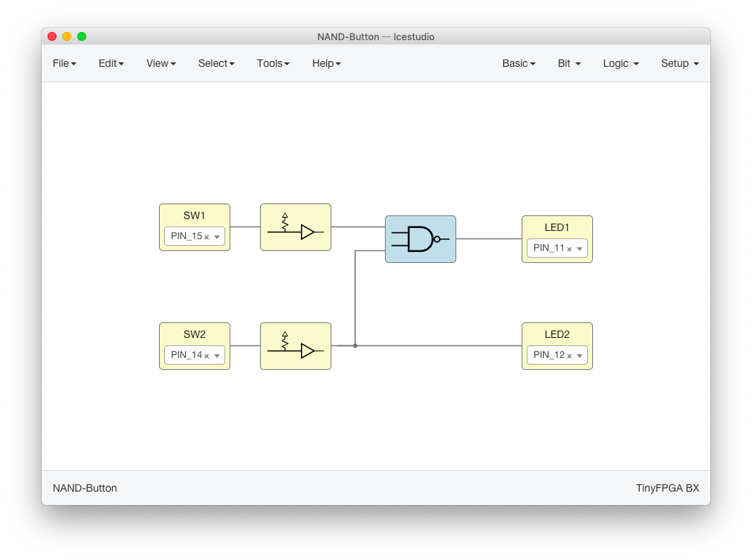Expand the Logic blocks collection menu
This screenshot has width=752, height=560.
(620, 64)
